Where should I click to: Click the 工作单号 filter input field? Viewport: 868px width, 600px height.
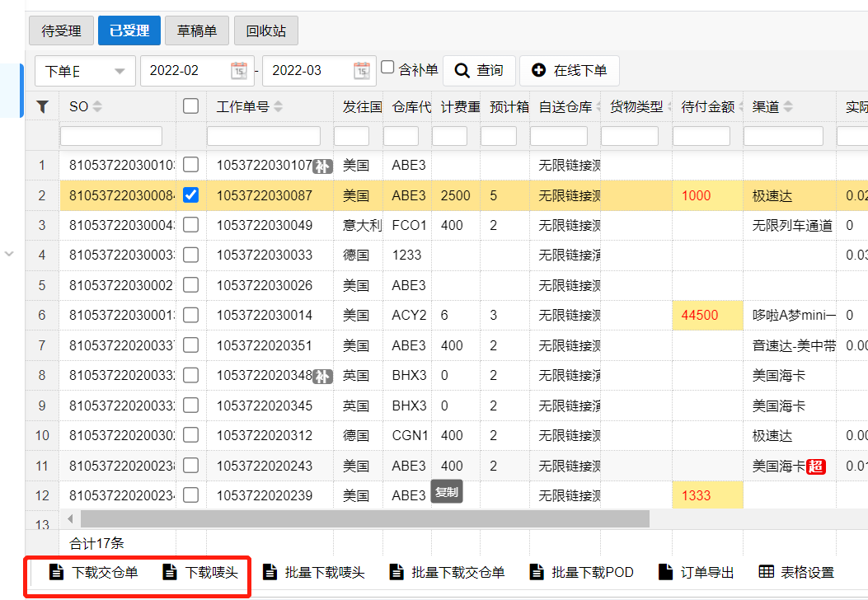tap(264, 136)
